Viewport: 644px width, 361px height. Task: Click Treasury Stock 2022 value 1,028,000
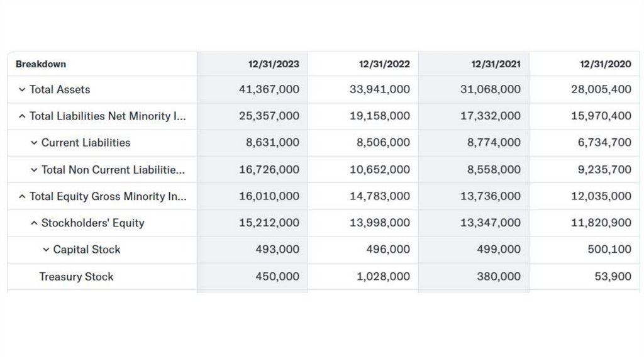[x=383, y=277]
